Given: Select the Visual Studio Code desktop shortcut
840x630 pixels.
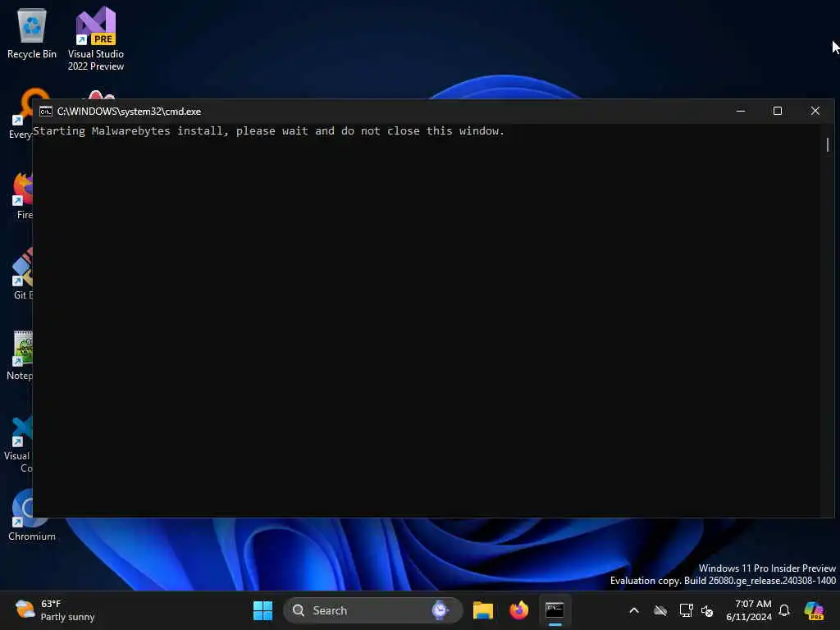Looking at the screenshot, I should 18,444.
